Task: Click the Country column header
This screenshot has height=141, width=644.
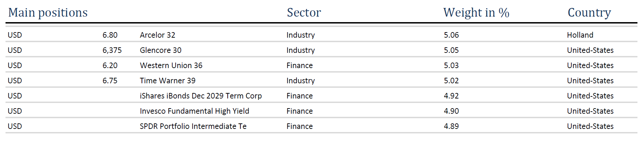Action: pyautogui.click(x=589, y=12)
